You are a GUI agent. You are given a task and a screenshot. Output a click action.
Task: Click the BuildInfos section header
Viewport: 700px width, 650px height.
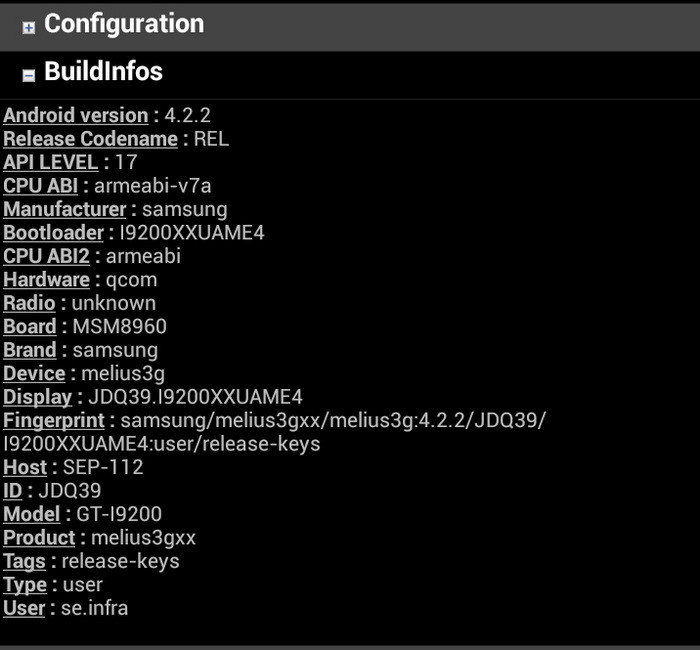click(103, 72)
